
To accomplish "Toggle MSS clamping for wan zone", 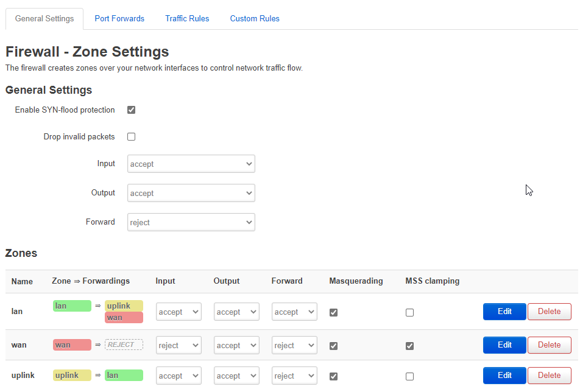I will [409, 346].
